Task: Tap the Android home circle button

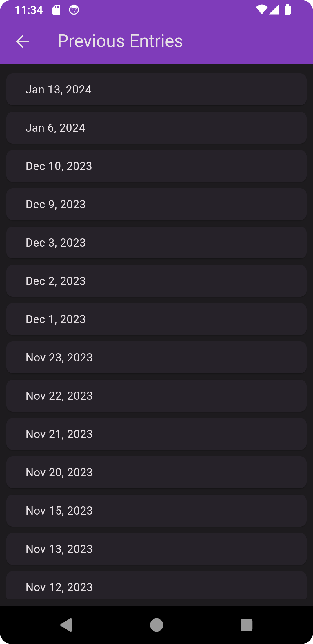Action: click(x=156, y=625)
